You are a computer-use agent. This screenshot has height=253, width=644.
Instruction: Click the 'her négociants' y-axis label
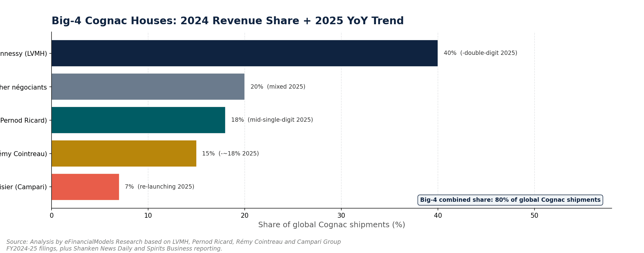(24, 87)
